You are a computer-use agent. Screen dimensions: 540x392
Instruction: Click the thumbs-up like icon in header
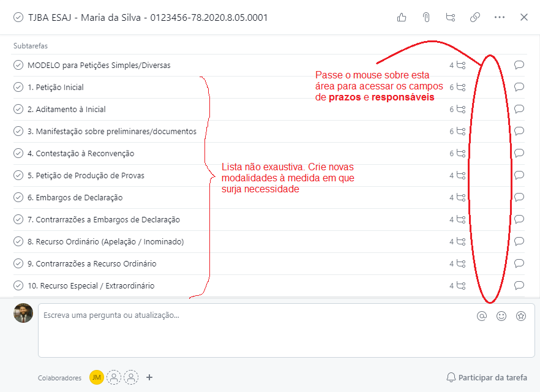[402, 17]
